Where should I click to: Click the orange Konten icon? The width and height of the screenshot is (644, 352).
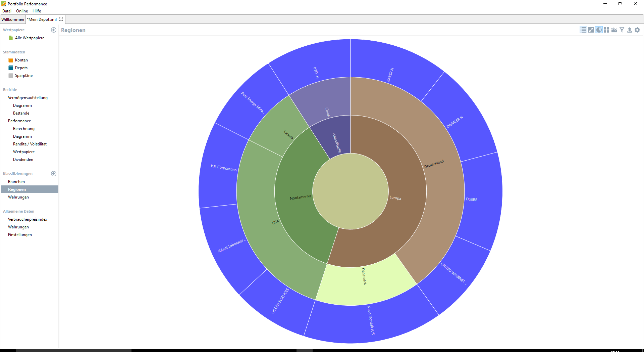[11, 60]
